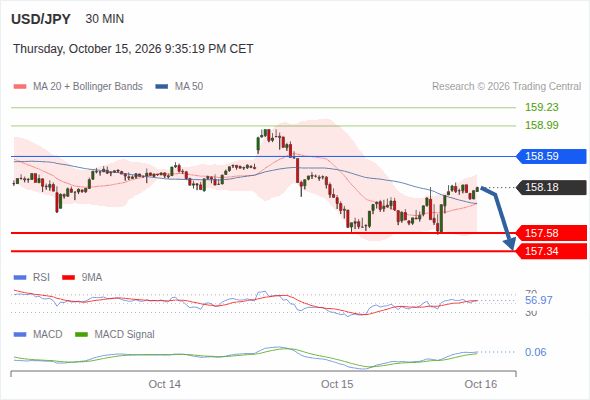The width and height of the screenshot is (590, 400).
Task: Click the red 157.34 support price tag
Action: [552, 251]
